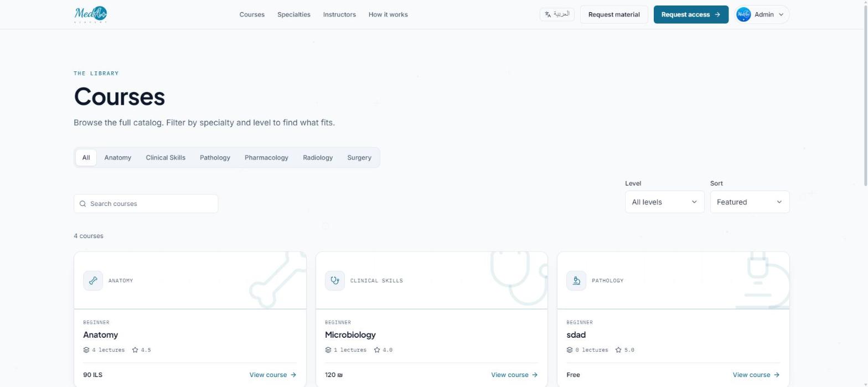The height and width of the screenshot is (387, 868).
Task: Click the translate icon beside Arabic label
Action: (547, 14)
